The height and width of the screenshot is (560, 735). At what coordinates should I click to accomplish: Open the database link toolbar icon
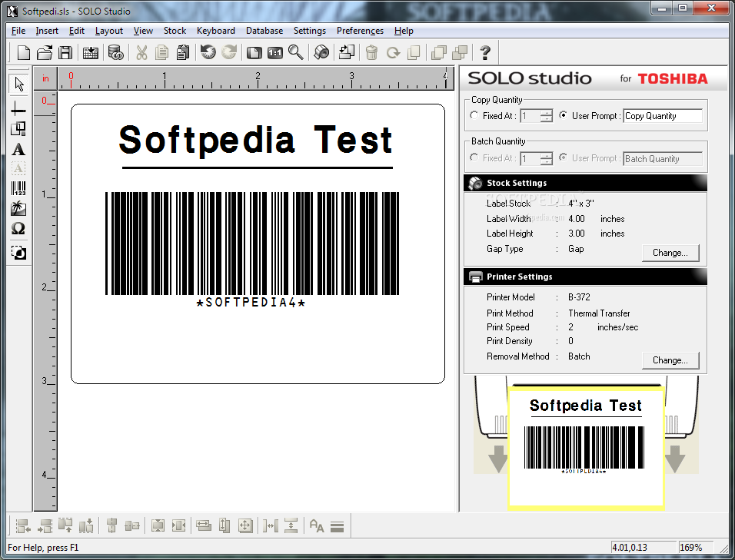pos(115,52)
